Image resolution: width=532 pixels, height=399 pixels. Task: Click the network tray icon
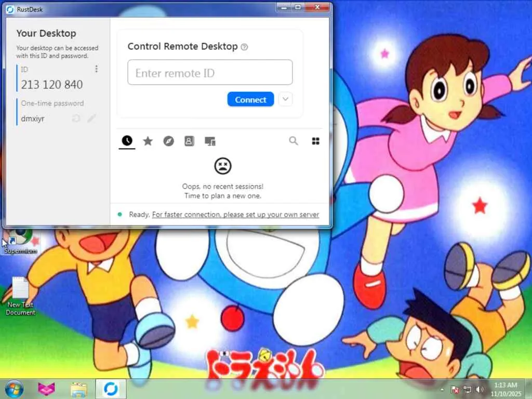click(x=468, y=390)
